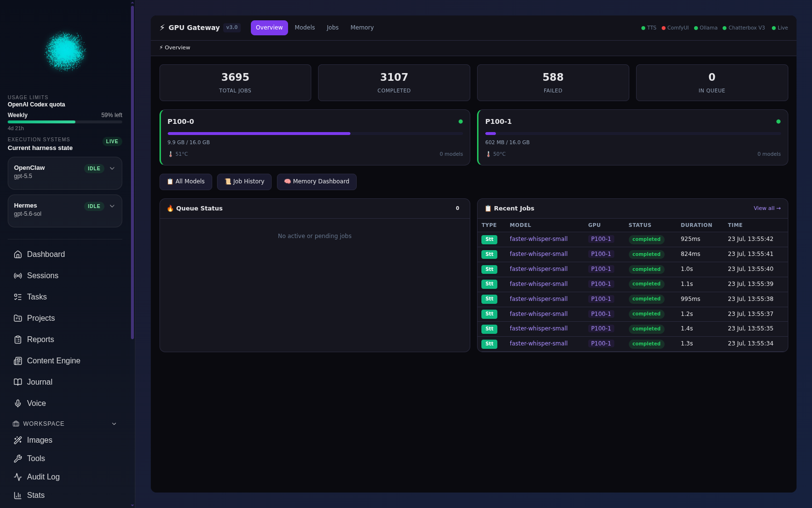The image size is (812, 508).
Task: Open the Models tab
Action: point(304,28)
